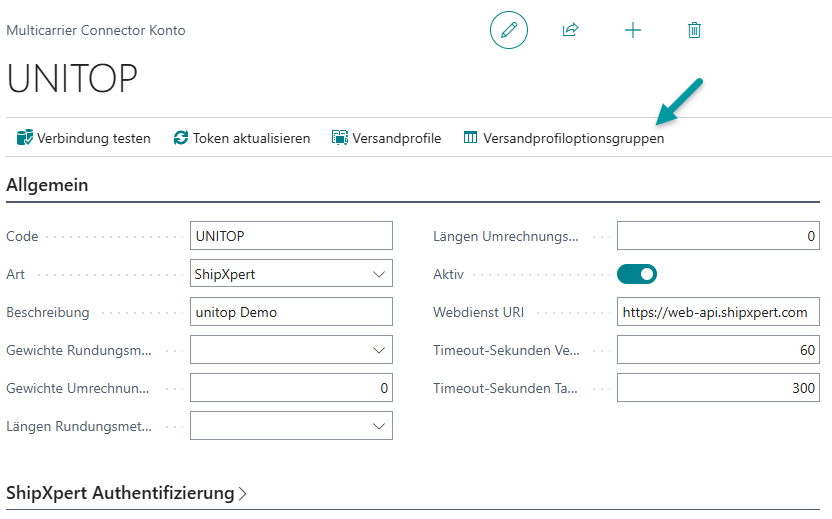Toggle the Aktiv switch off
Image resolution: width=832 pixels, height=519 pixels.
coord(637,274)
